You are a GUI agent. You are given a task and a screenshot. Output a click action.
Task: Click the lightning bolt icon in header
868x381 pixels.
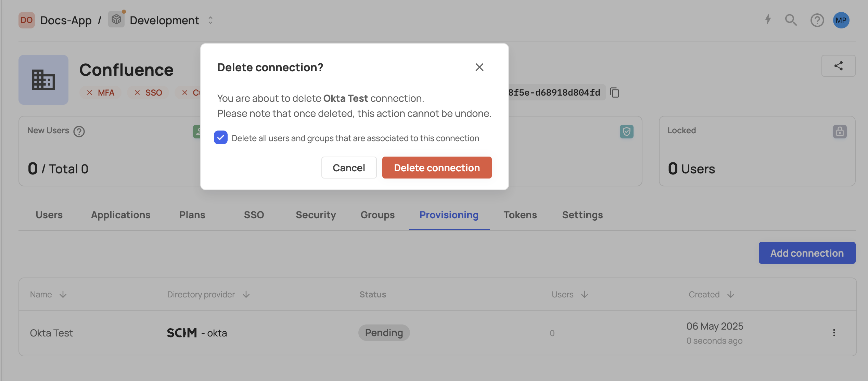(768, 20)
